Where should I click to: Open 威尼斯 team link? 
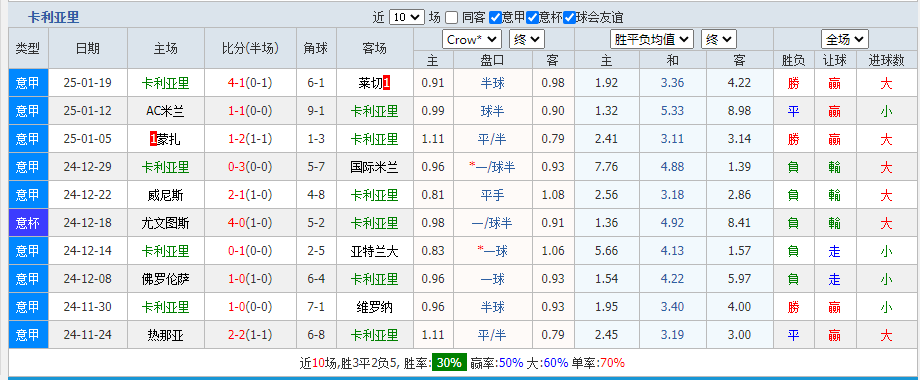(165, 195)
